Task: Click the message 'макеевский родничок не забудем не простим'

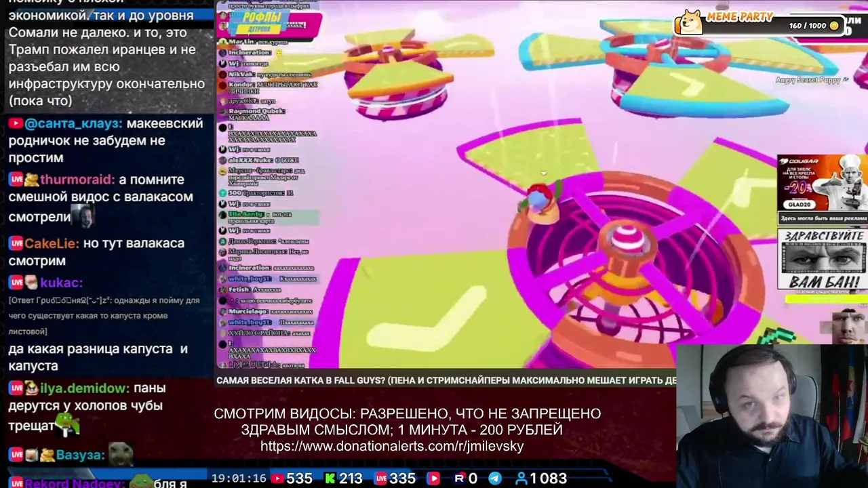Action: coord(106,141)
